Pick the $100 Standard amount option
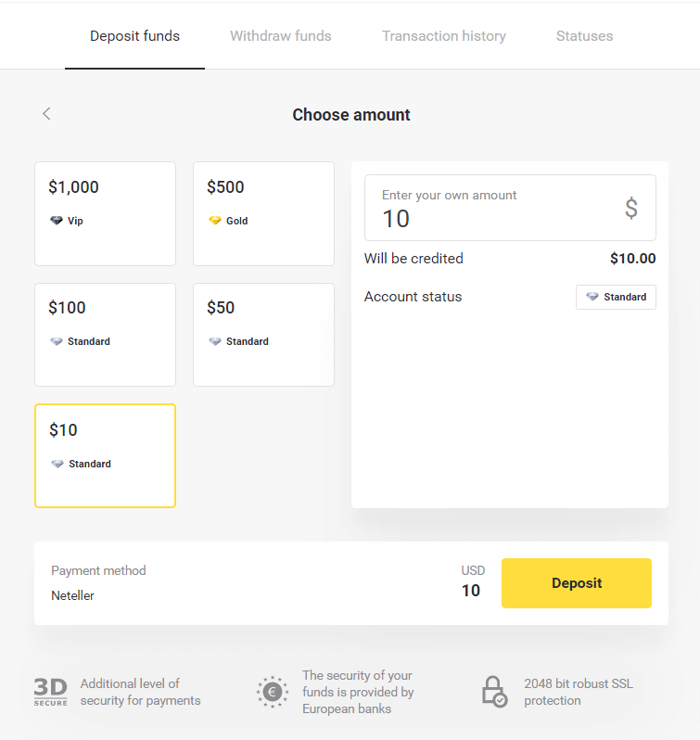Viewport: 700px width, 740px height. (105, 334)
